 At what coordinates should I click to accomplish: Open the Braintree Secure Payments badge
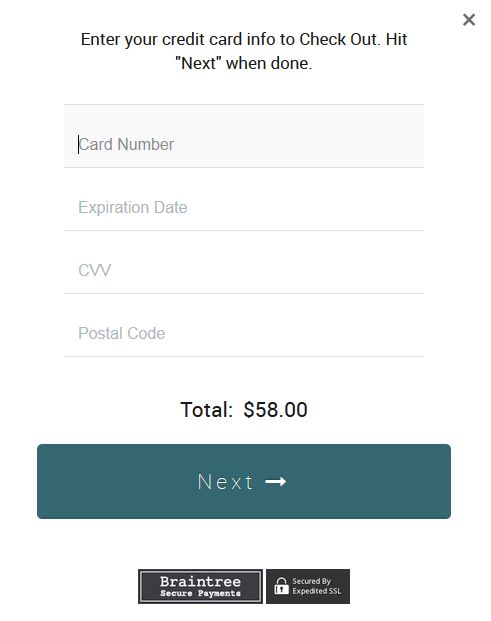point(200,587)
